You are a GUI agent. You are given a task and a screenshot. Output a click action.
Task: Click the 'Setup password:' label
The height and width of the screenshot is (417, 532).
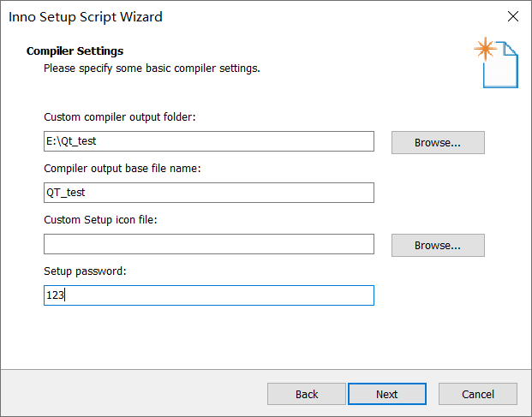pos(85,271)
